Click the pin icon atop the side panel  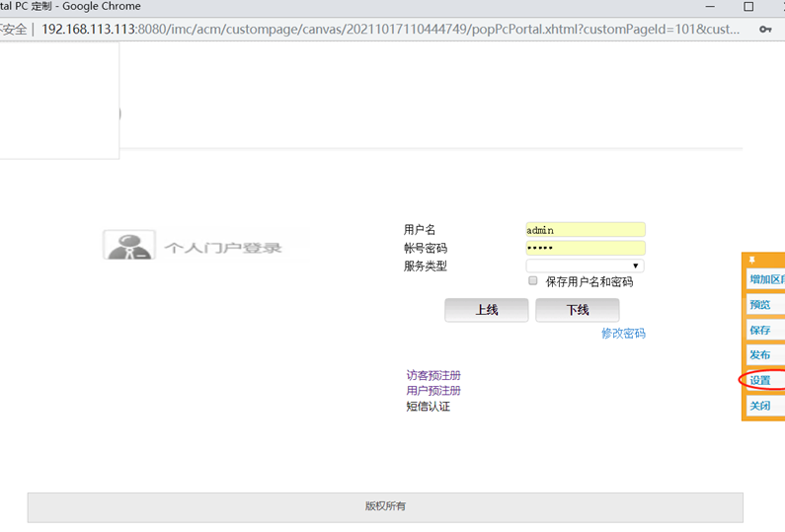(x=751, y=261)
